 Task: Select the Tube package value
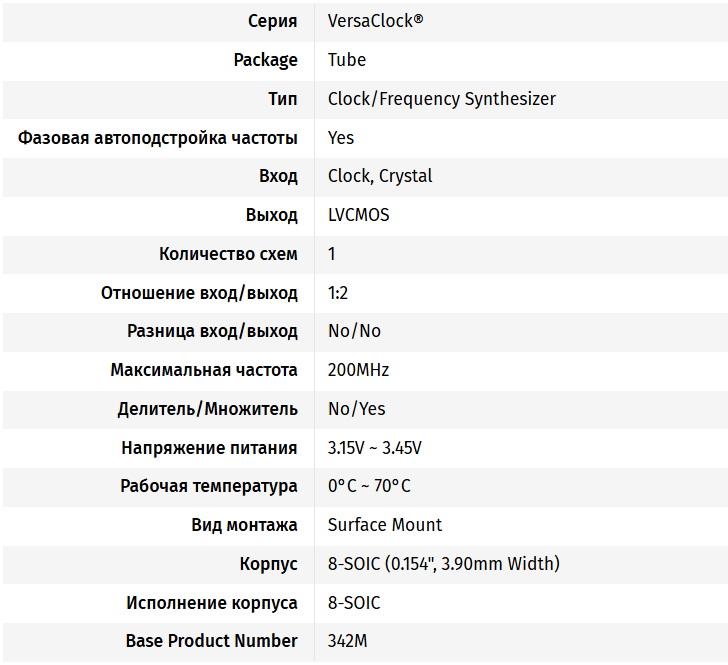coord(347,60)
